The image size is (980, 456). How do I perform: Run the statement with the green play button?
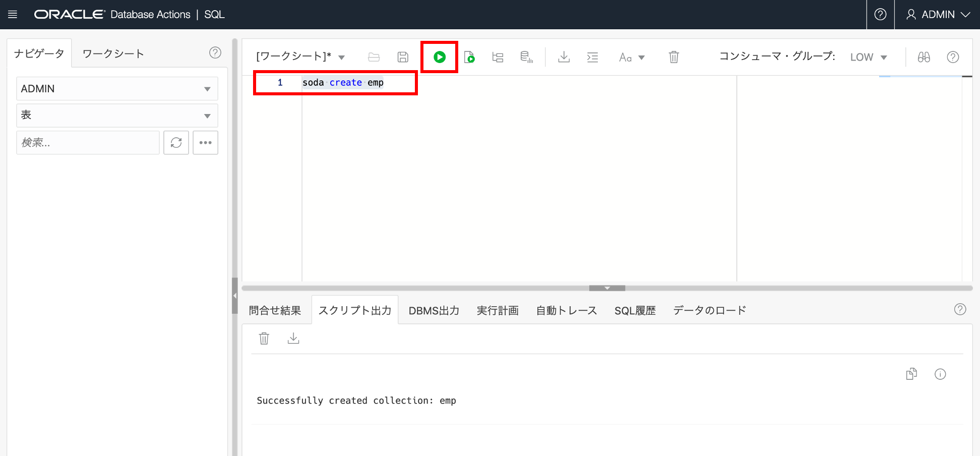pyautogui.click(x=440, y=57)
